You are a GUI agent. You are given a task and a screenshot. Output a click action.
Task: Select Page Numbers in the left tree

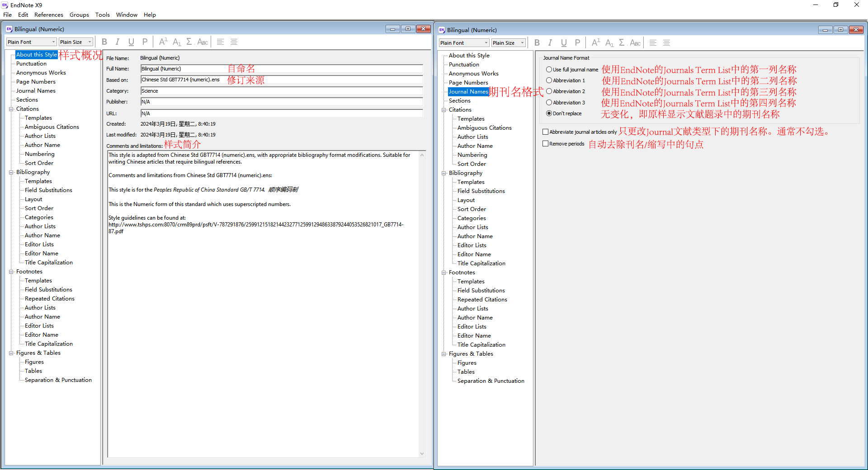point(36,82)
